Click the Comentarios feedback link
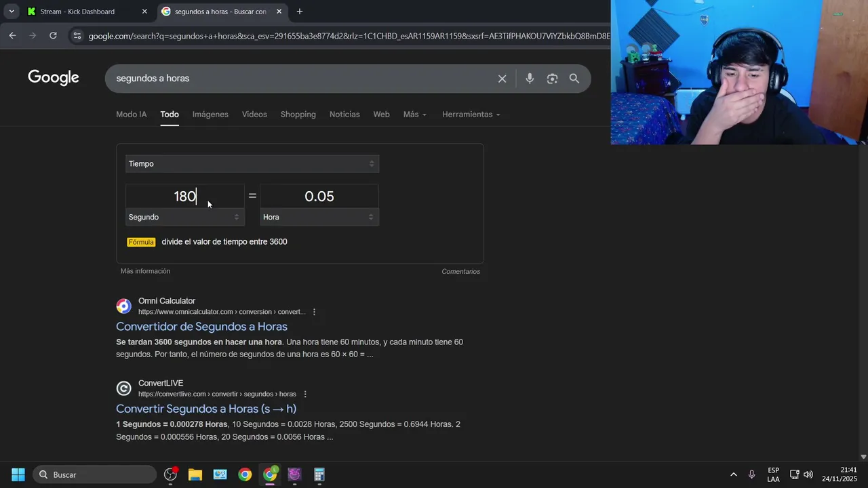Viewport: 868px width, 488px height. coord(460,272)
